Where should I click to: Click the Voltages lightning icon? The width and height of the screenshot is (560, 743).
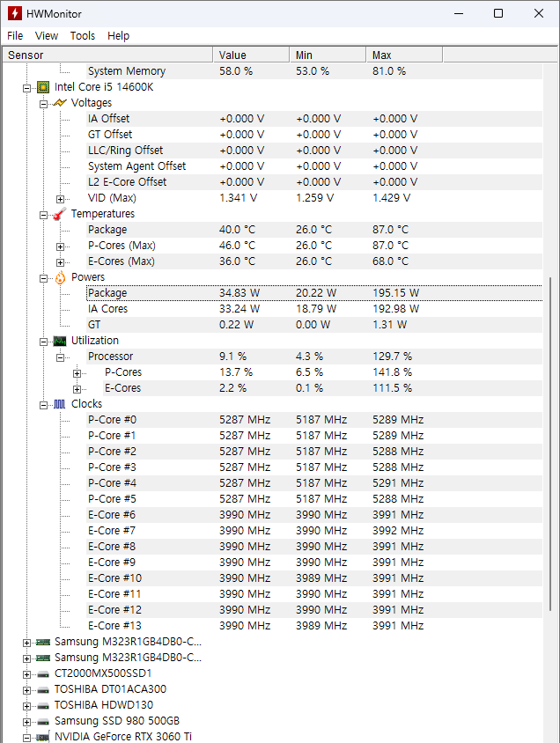pyautogui.click(x=60, y=103)
